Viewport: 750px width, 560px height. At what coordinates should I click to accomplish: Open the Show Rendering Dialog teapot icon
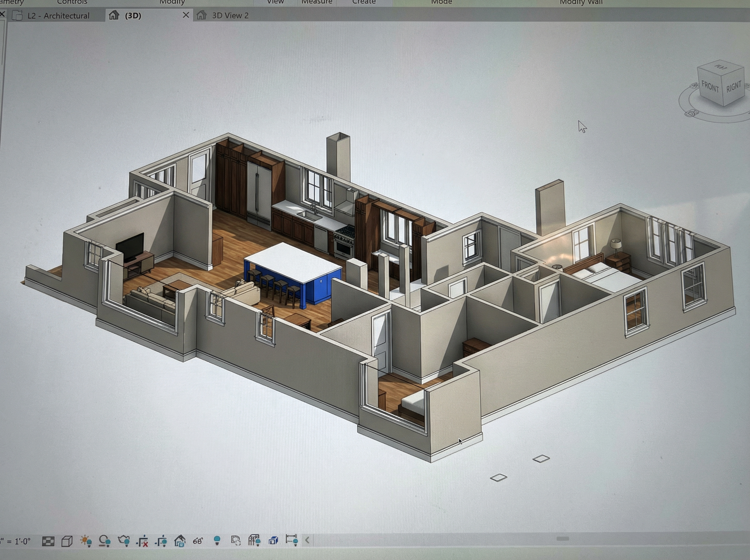coord(124,540)
